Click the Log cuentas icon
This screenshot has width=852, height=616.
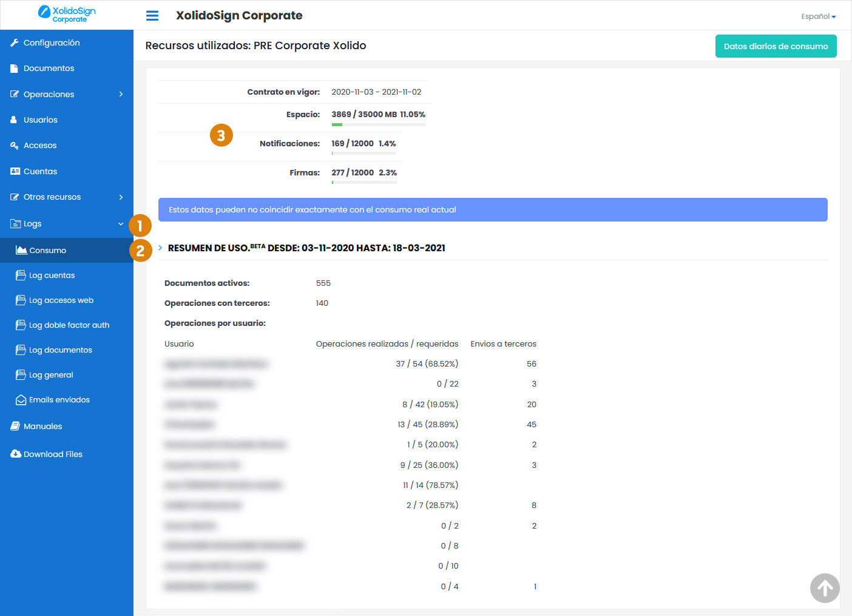pyautogui.click(x=21, y=275)
